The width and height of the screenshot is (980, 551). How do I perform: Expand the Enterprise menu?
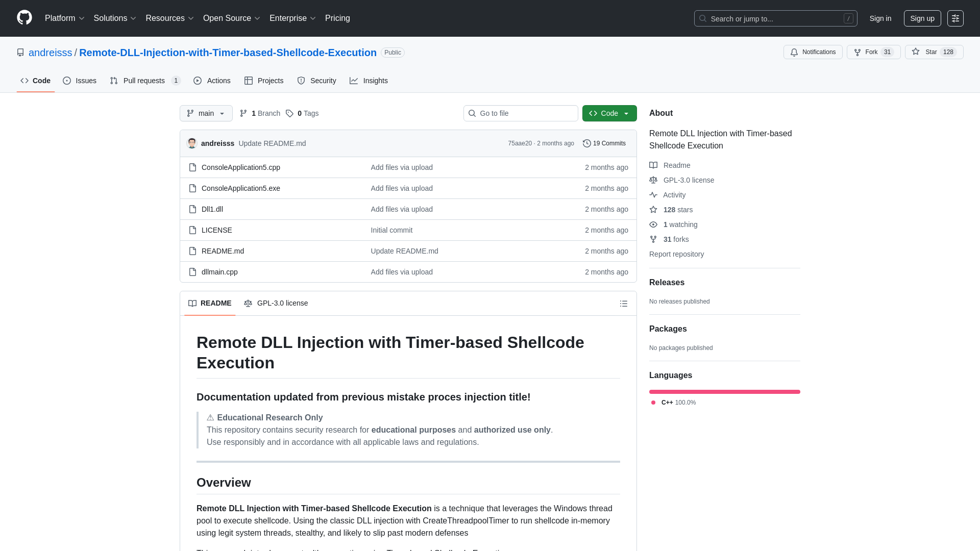pos(292,18)
